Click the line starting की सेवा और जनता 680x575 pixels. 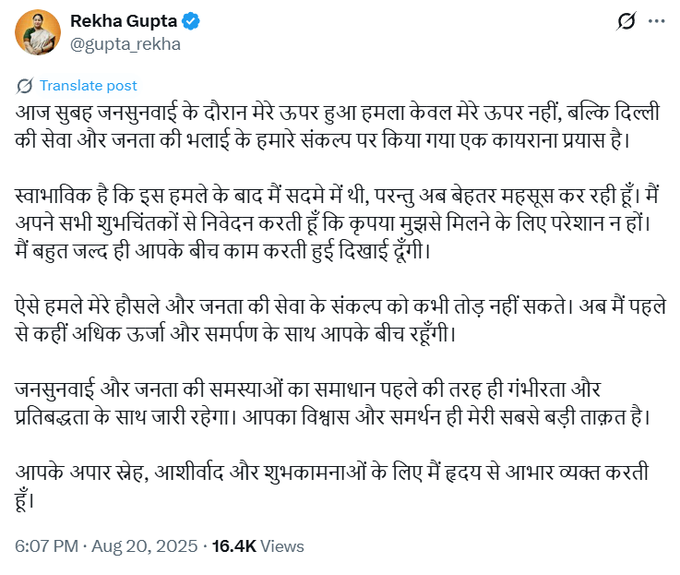[320, 137]
